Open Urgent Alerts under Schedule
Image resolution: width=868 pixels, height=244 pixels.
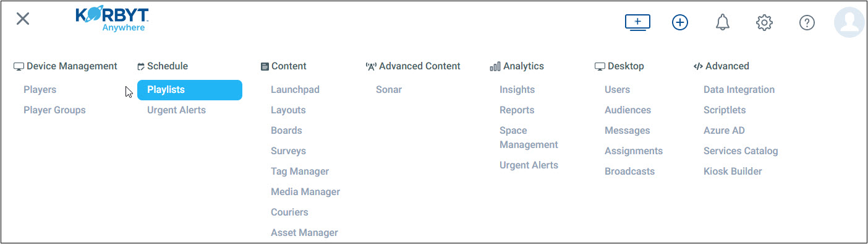click(176, 110)
